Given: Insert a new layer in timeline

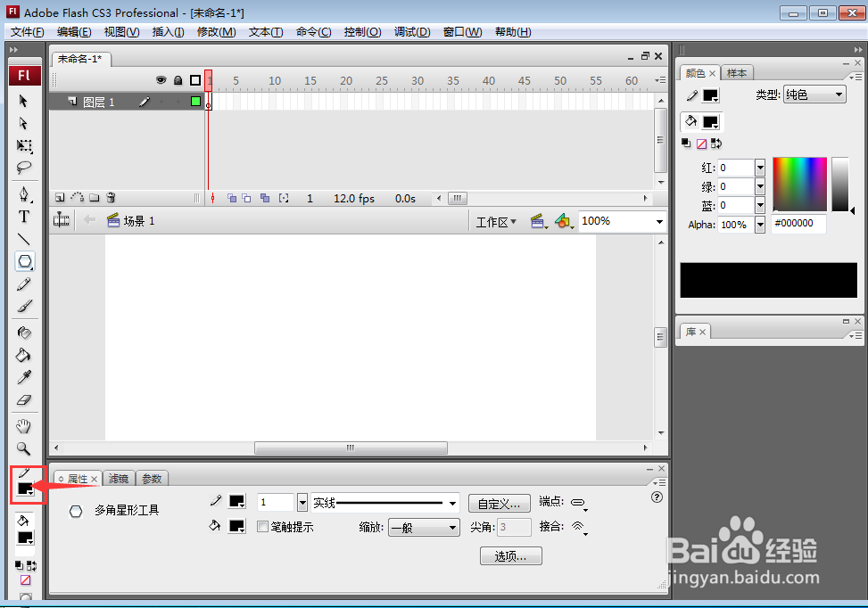Looking at the screenshot, I should 59,198.
